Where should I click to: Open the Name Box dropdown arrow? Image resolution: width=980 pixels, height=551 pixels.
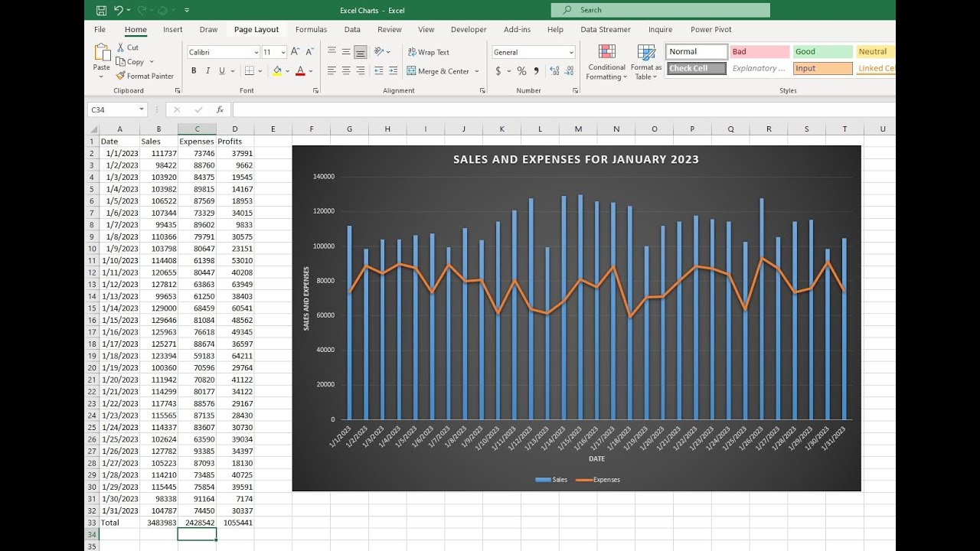point(142,109)
